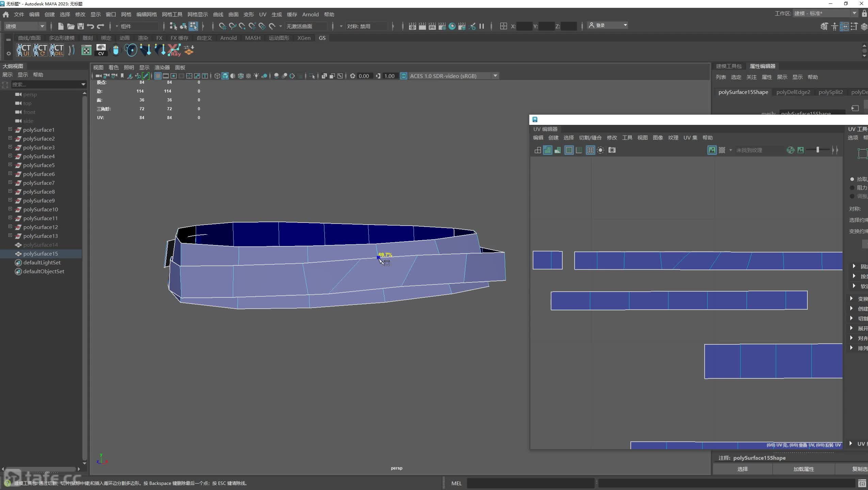Click the wireframe UV shells icon

coord(538,150)
